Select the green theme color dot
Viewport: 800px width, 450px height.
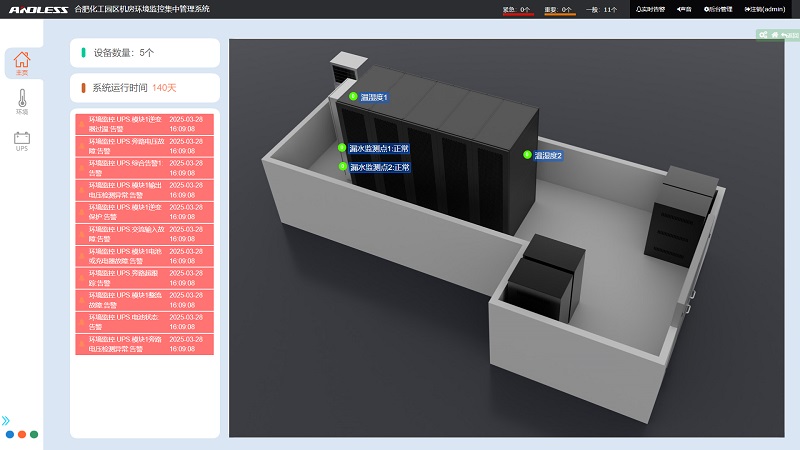[34, 435]
